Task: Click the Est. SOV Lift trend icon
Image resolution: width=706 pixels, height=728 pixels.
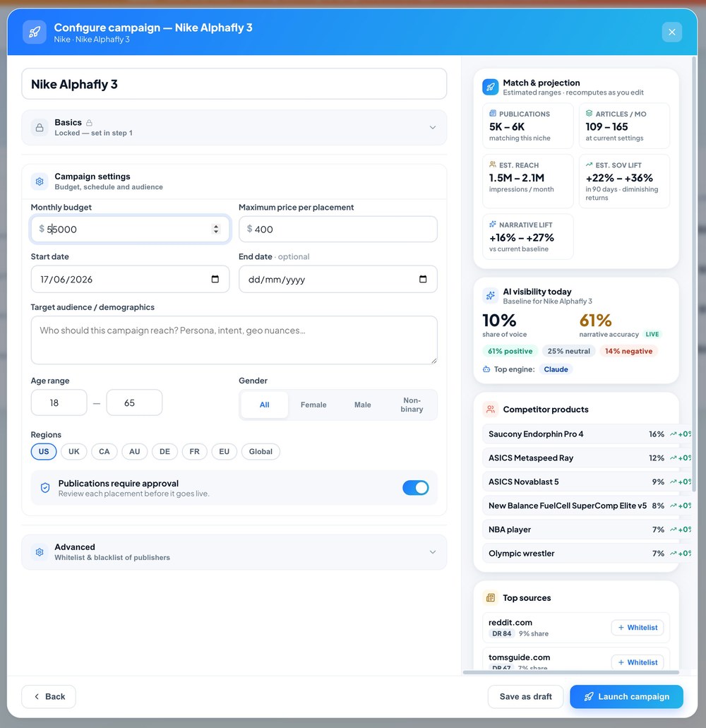Action: point(589,165)
